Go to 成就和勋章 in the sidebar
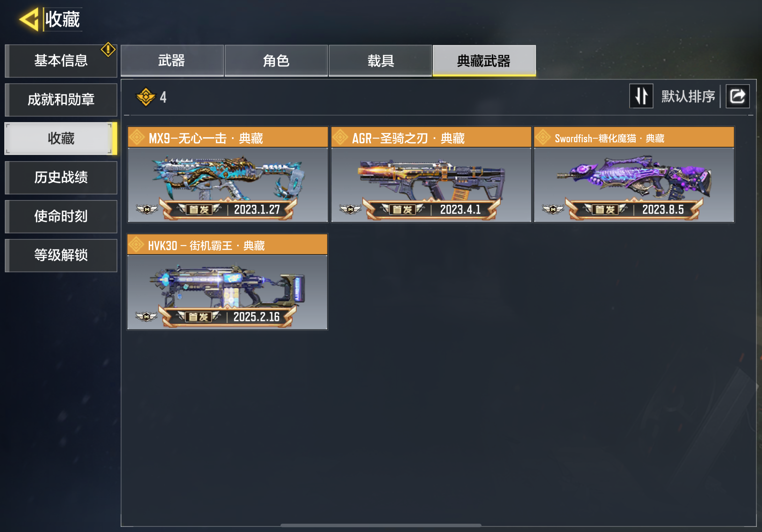This screenshot has width=762, height=532. pos(61,100)
